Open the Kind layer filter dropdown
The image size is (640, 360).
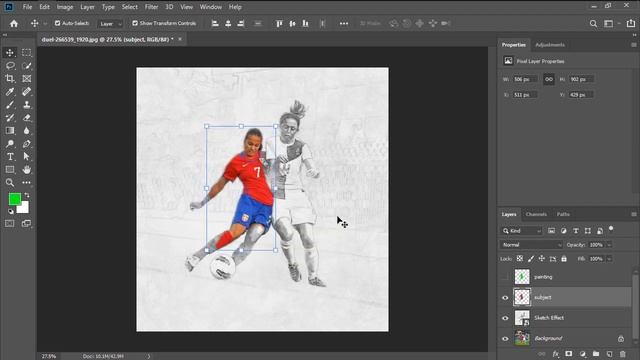(x=521, y=231)
